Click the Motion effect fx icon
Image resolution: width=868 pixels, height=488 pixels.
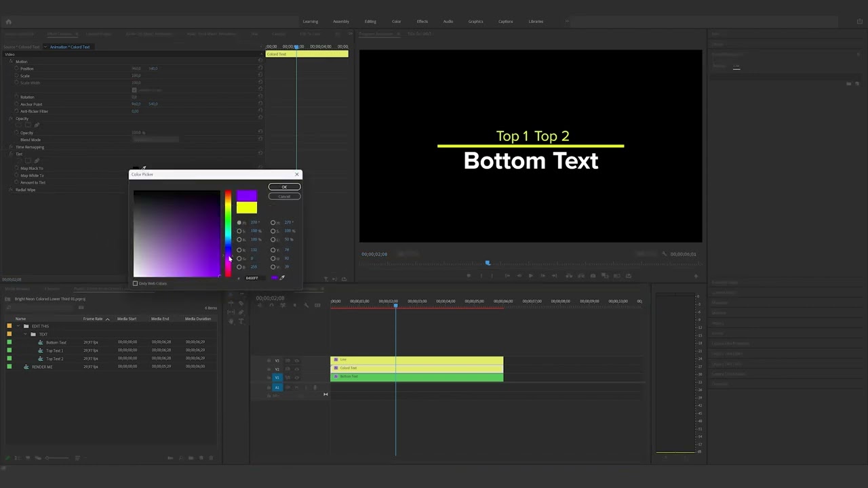tap(11, 62)
